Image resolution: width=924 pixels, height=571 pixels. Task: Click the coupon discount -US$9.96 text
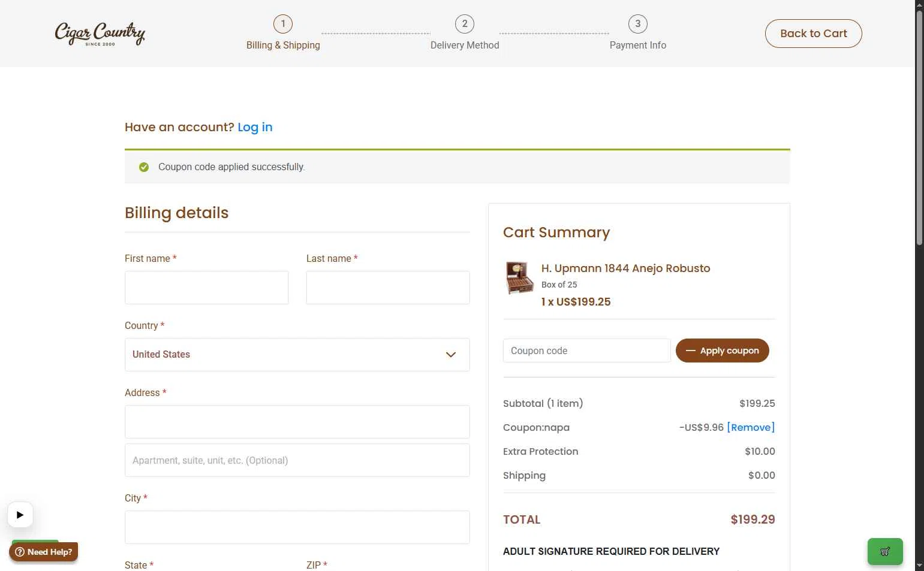(702, 427)
